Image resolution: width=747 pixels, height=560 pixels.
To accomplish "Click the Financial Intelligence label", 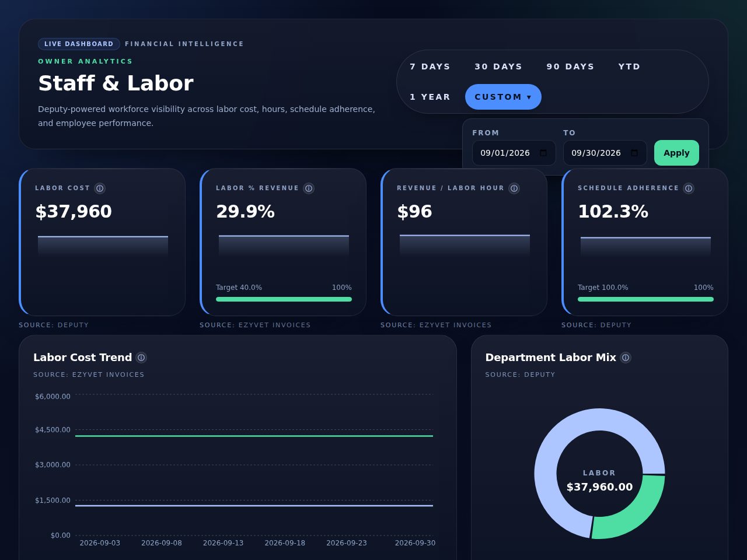I will pos(184,44).
